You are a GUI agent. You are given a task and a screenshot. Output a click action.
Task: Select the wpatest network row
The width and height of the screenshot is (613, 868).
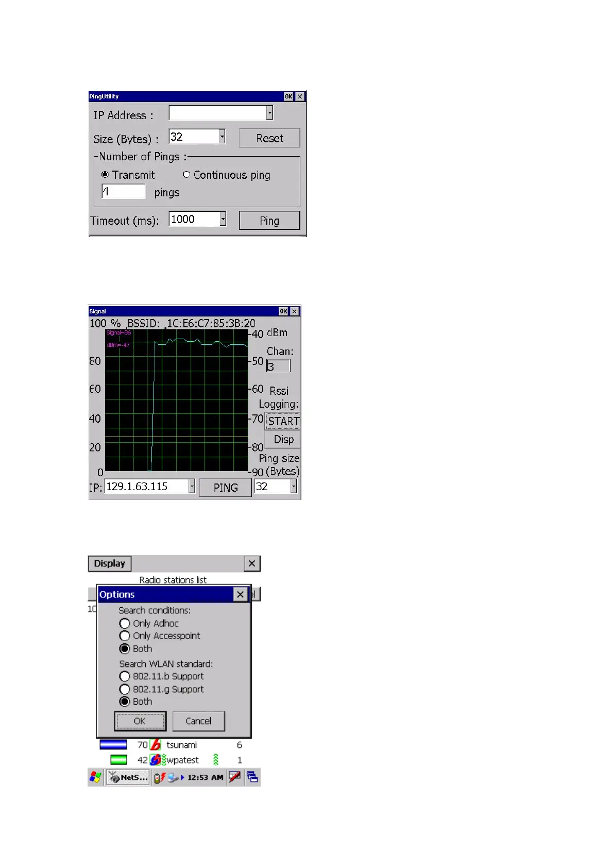[x=171, y=760]
